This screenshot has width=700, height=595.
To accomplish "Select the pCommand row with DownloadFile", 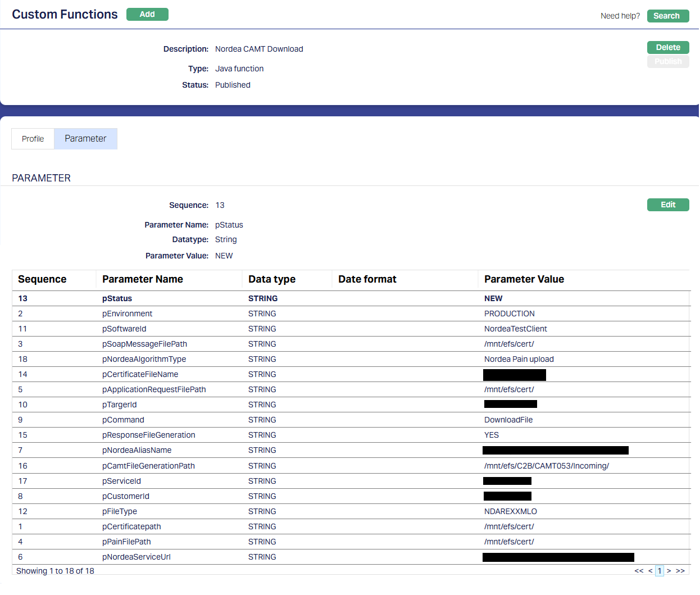I will coord(123,420).
